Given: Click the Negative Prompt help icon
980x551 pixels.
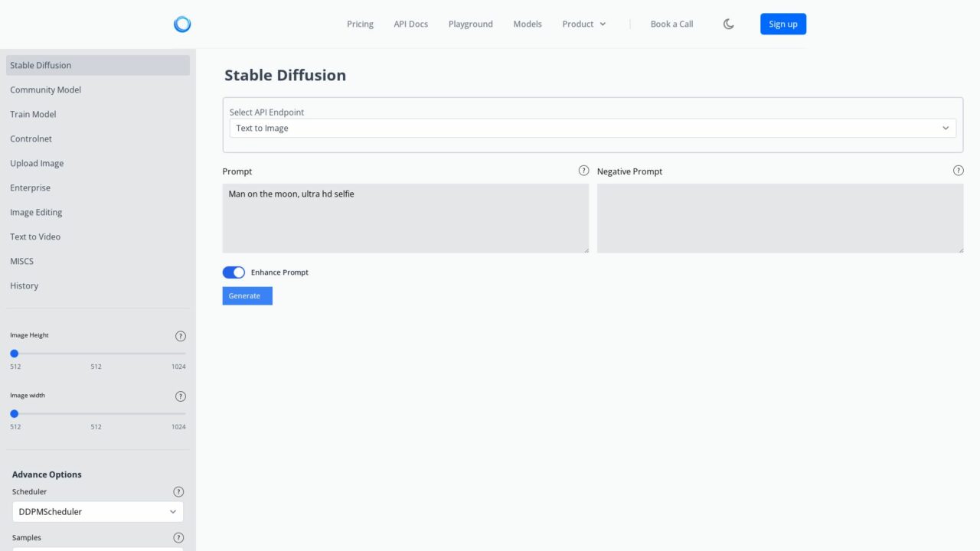Looking at the screenshot, I should [x=959, y=170].
